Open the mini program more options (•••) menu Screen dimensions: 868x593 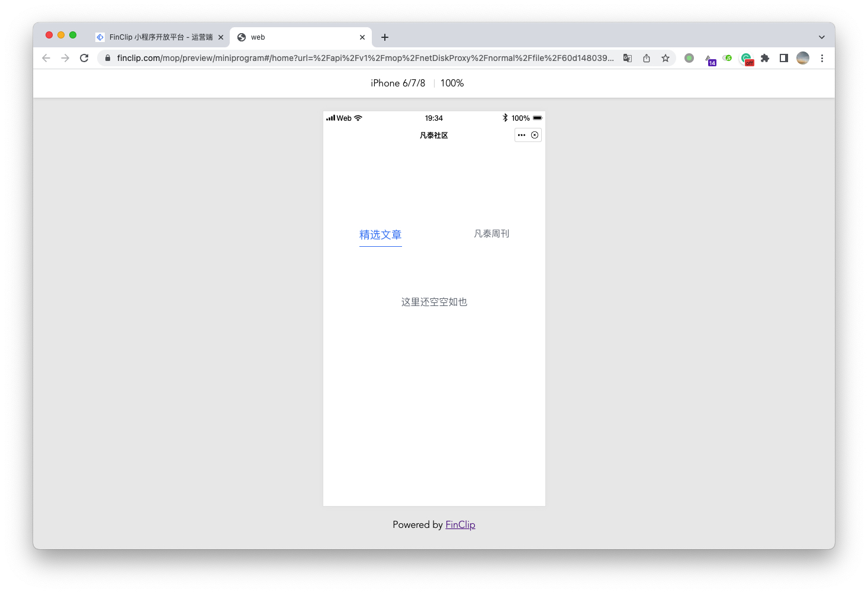pyautogui.click(x=521, y=136)
